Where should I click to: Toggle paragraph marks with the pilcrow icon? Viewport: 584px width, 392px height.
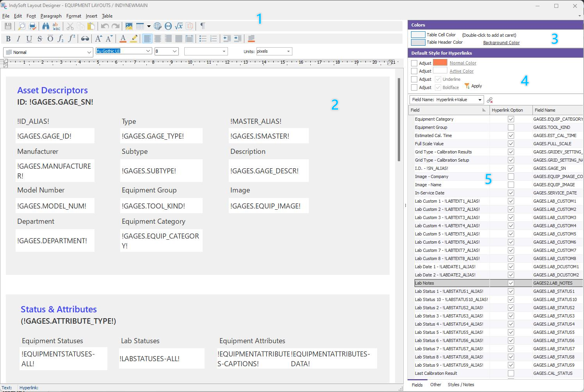coord(203,26)
